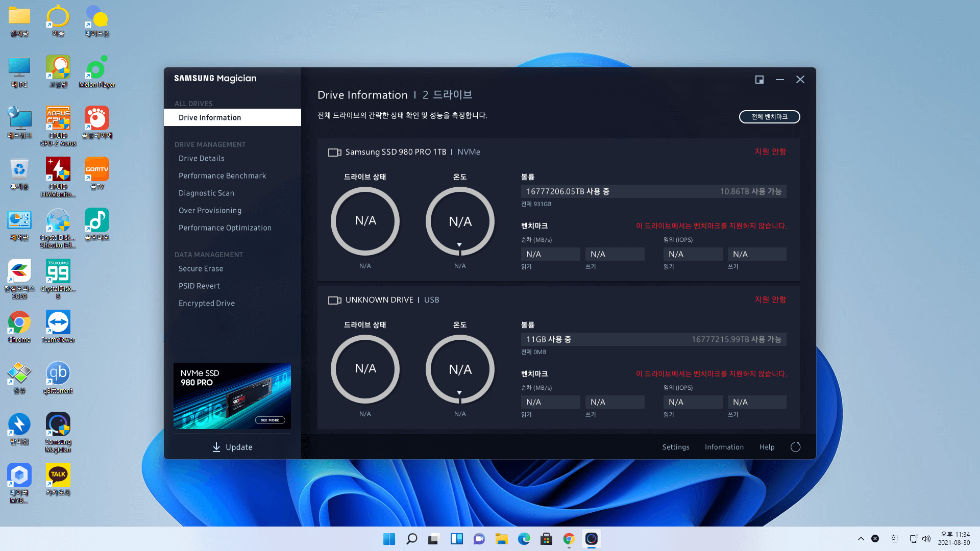Open CrystalDiskMark 8 desktop shortcut
This screenshot has height=551, width=980.
tap(58, 279)
